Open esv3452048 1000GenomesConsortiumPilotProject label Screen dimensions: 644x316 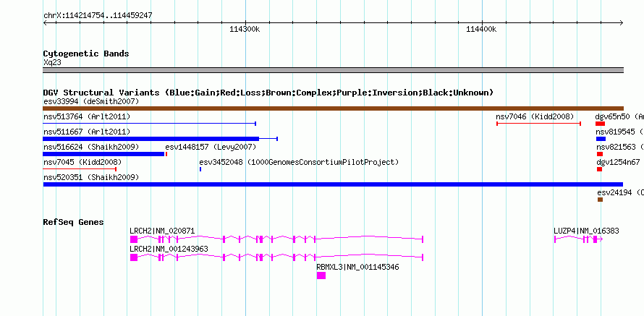pyautogui.click(x=299, y=162)
